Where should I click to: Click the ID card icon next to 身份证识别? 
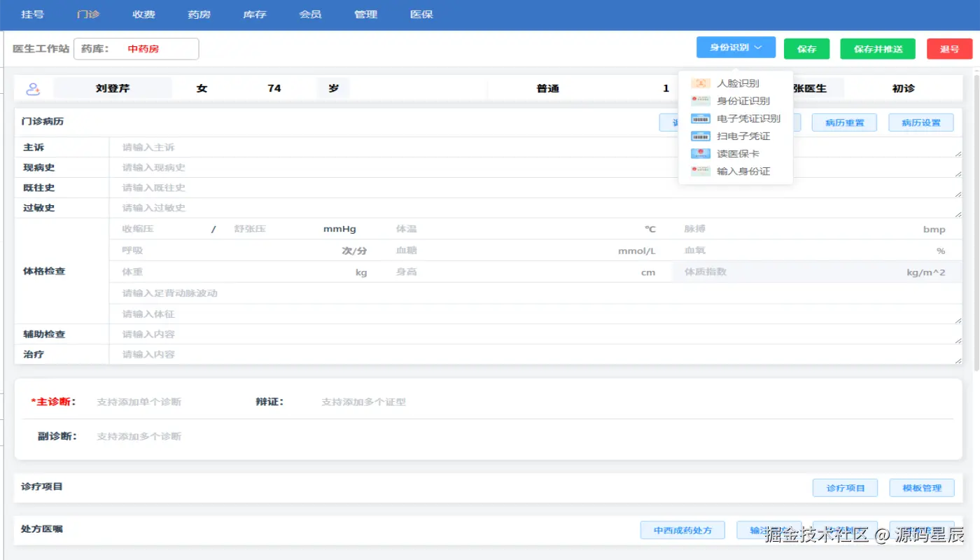pos(701,101)
